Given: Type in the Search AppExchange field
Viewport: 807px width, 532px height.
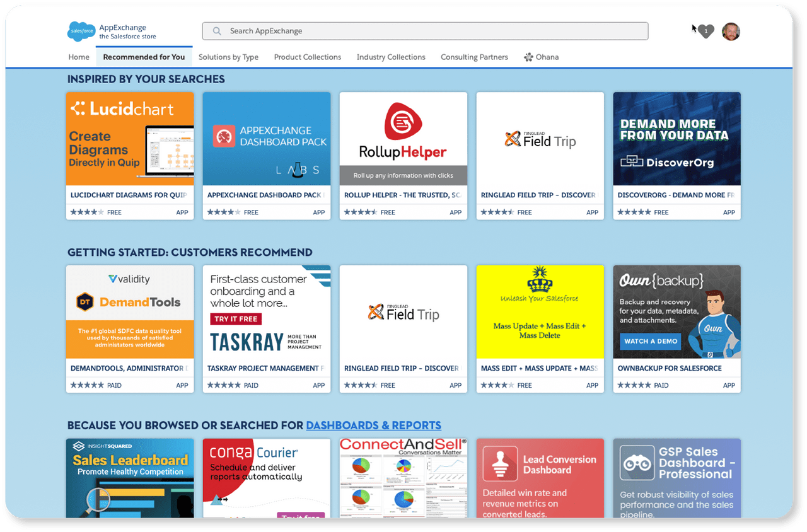Looking at the screenshot, I should (429, 31).
